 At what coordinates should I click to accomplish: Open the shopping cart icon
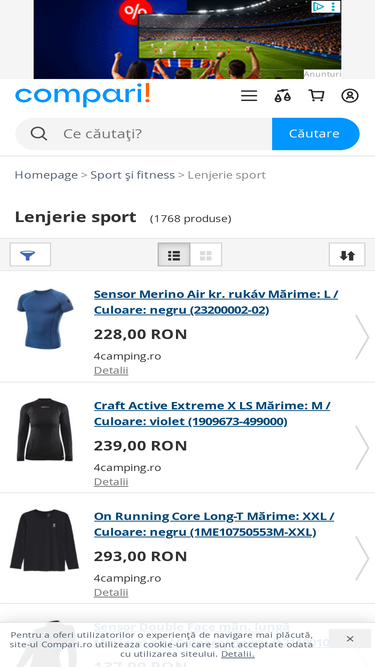point(316,96)
